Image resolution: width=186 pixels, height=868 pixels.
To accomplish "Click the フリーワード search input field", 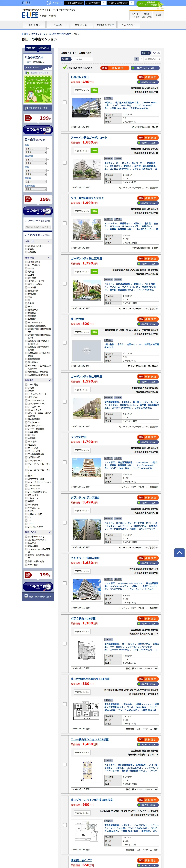I will [38, 227].
